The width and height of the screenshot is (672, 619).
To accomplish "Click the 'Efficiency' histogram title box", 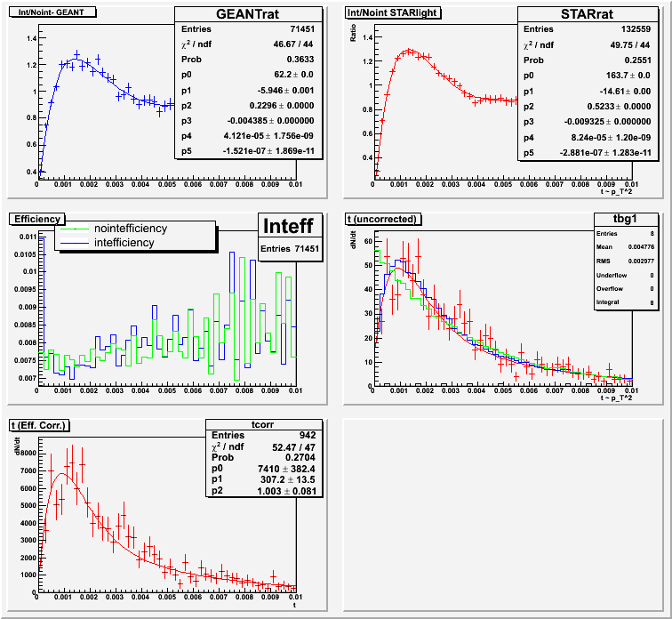I will [x=36, y=218].
